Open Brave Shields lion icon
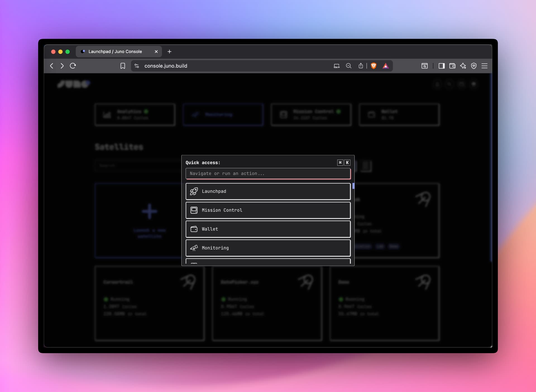This screenshot has width=536, height=392. [x=374, y=66]
